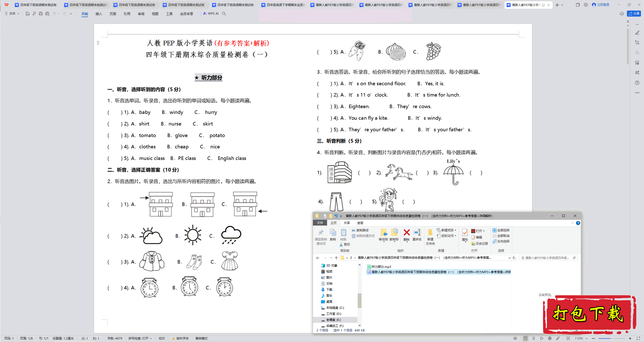Click 历史记录 in Explorer ribbon
The width and height of the screenshot is (644, 342).
coord(479,243)
